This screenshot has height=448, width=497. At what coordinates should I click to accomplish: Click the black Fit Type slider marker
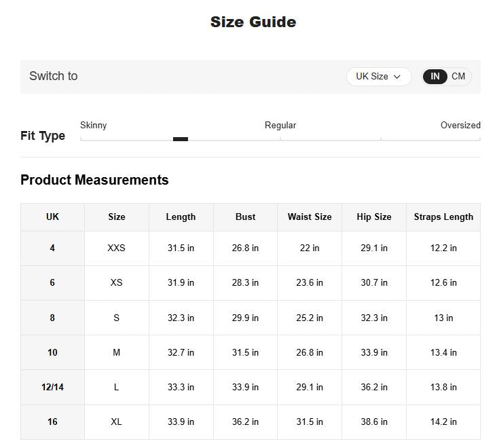tap(180, 139)
